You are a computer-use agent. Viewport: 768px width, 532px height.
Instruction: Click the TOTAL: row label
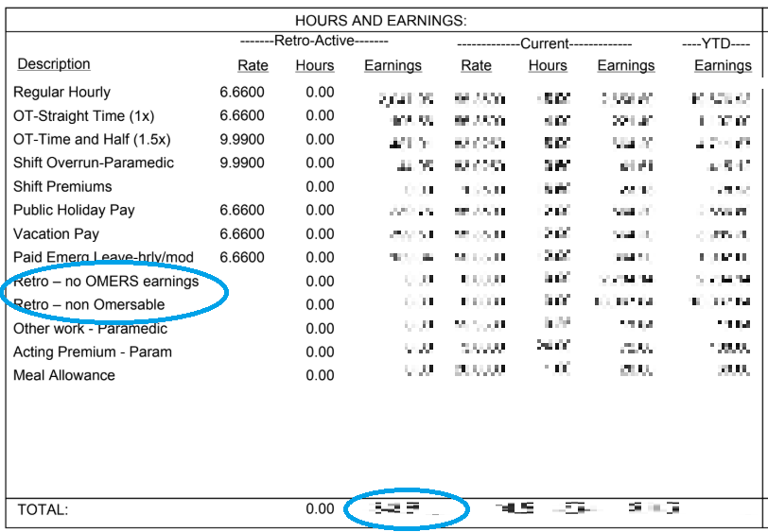point(44,510)
